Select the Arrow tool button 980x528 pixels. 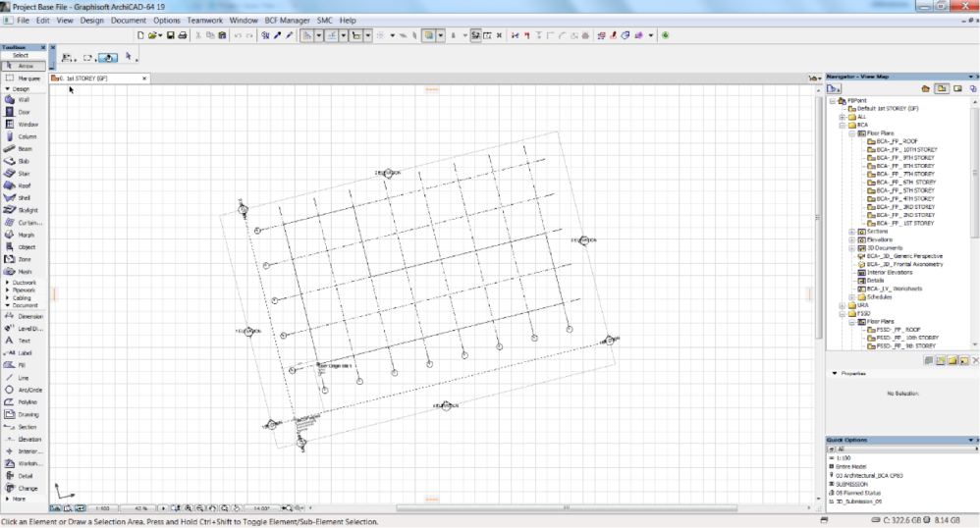pos(22,66)
